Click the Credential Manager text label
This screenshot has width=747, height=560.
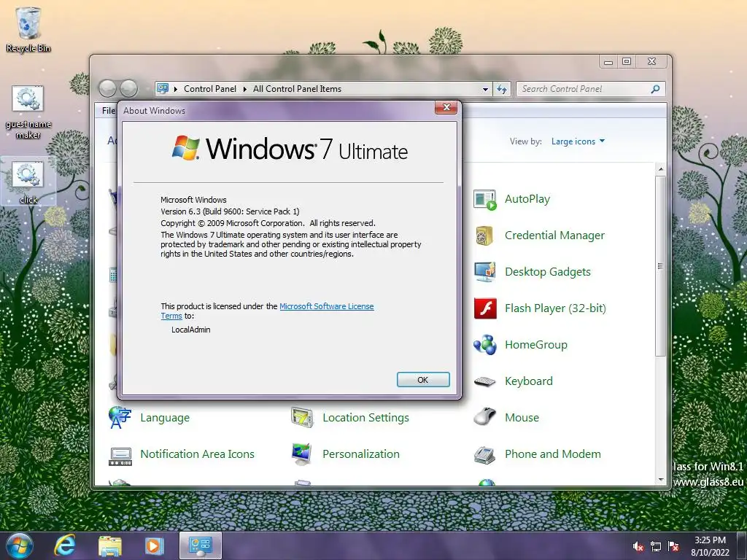click(554, 236)
